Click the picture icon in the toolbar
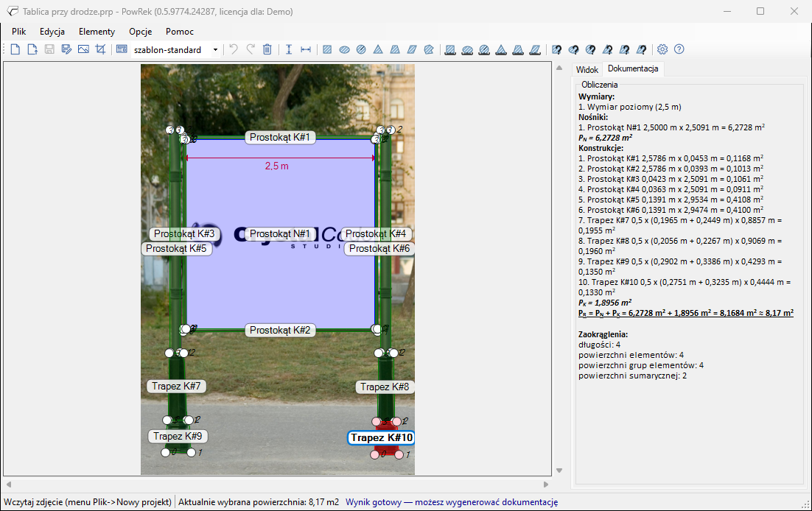The image size is (812, 511). (x=83, y=50)
